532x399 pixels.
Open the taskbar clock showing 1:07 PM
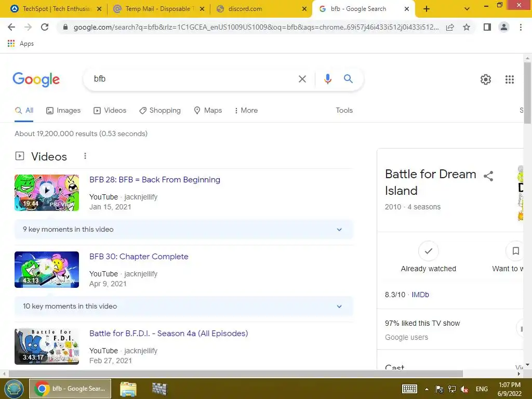coord(510,389)
